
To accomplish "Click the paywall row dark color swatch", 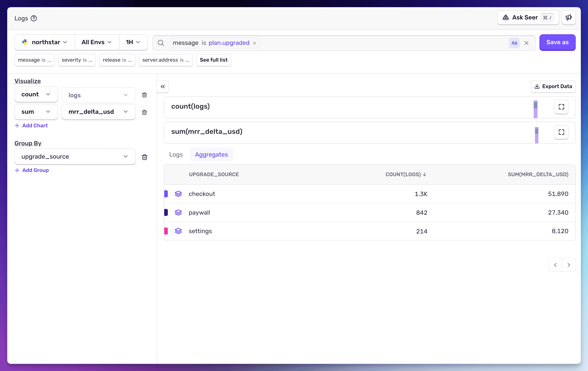I will (166, 213).
